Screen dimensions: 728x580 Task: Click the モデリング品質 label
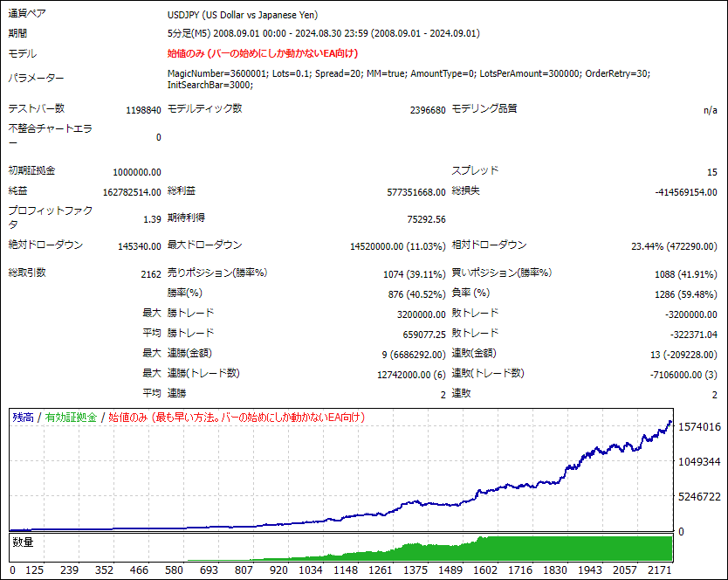coord(484,108)
